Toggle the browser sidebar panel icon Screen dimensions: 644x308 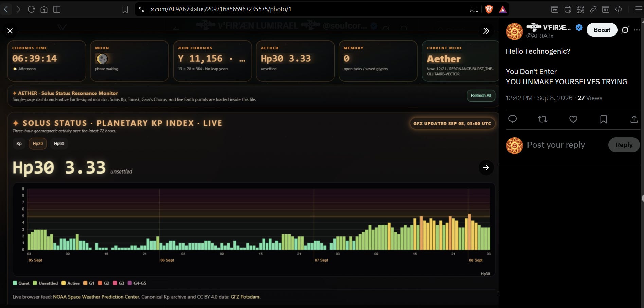[57, 9]
